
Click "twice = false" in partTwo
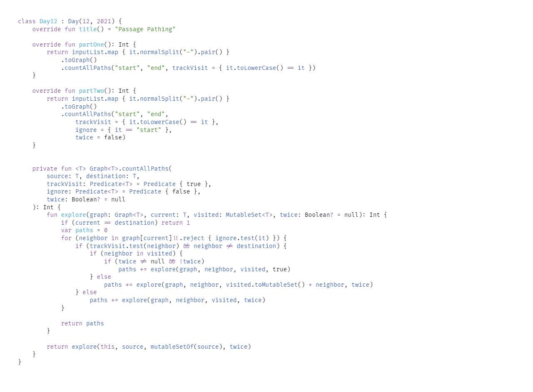click(x=99, y=137)
